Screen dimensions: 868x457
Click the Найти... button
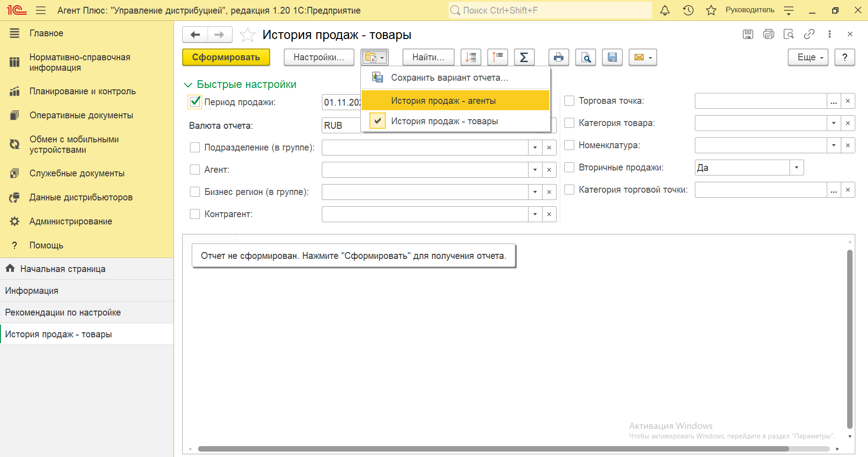(x=428, y=58)
